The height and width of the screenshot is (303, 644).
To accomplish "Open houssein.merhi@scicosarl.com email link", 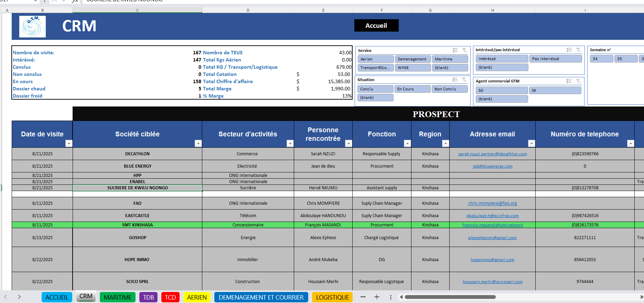I will (x=492, y=282).
